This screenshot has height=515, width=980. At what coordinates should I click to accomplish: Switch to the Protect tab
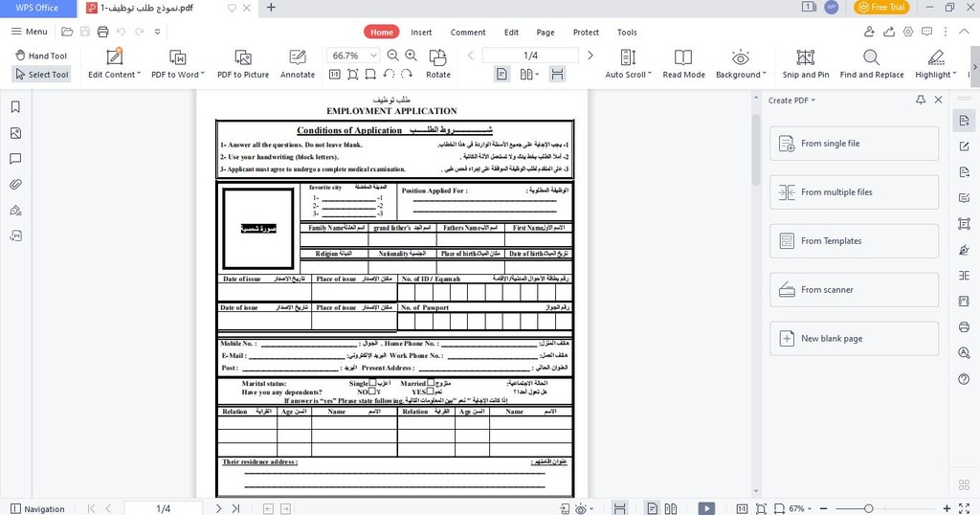[x=587, y=33]
